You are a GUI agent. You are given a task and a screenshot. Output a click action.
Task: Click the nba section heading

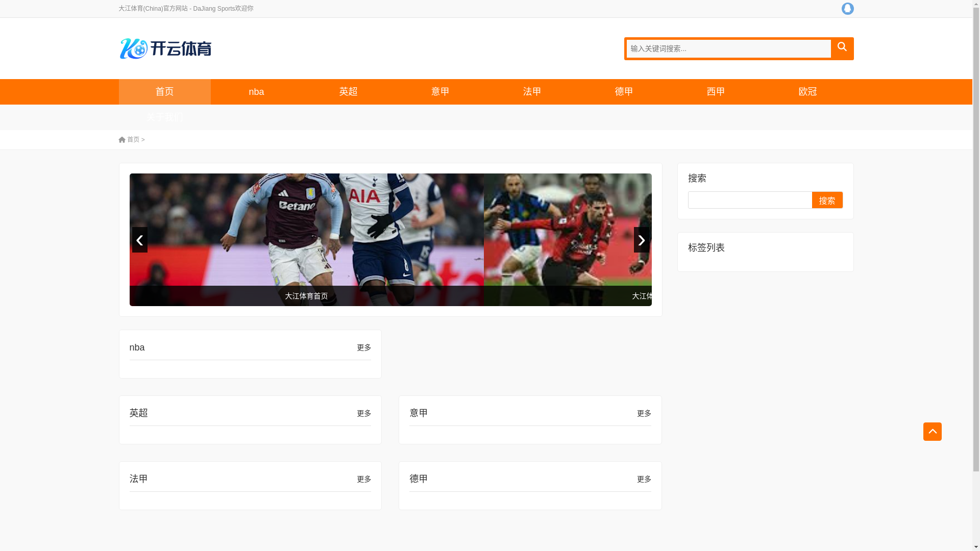pyautogui.click(x=137, y=347)
